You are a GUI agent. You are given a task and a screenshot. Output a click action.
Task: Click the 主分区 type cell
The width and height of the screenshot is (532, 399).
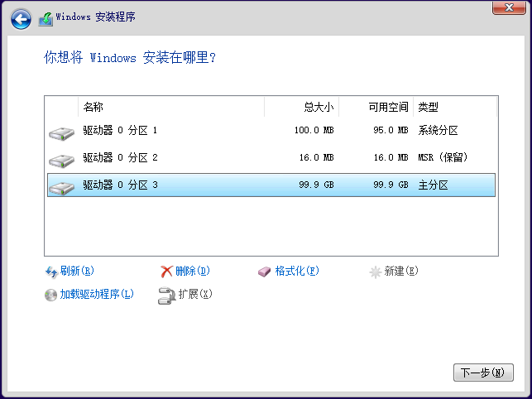click(x=433, y=185)
